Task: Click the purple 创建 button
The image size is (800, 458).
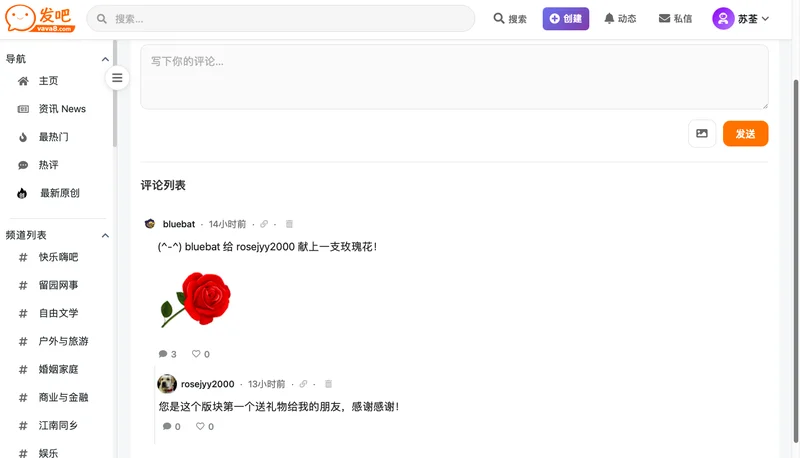Action: 566,19
